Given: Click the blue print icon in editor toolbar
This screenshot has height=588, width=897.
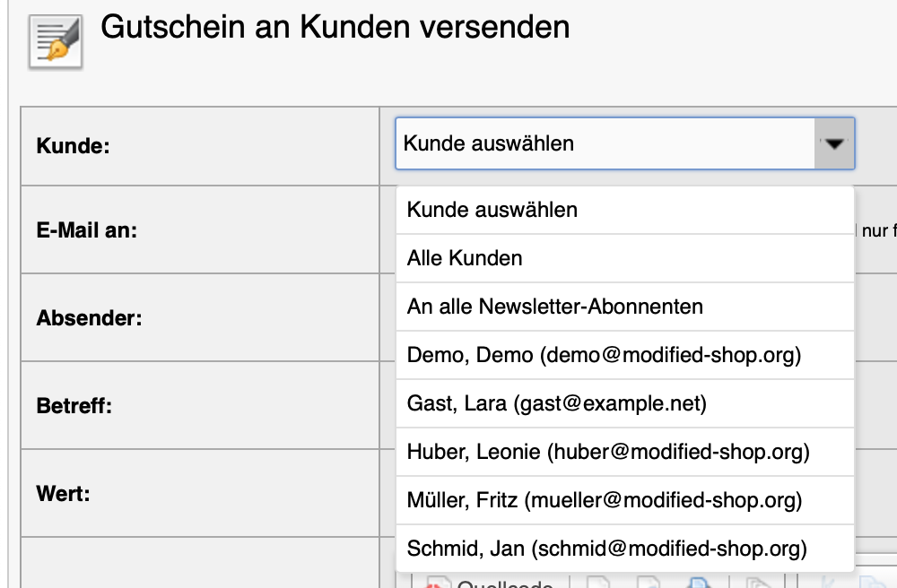Looking at the screenshot, I should tap(701, 584).
